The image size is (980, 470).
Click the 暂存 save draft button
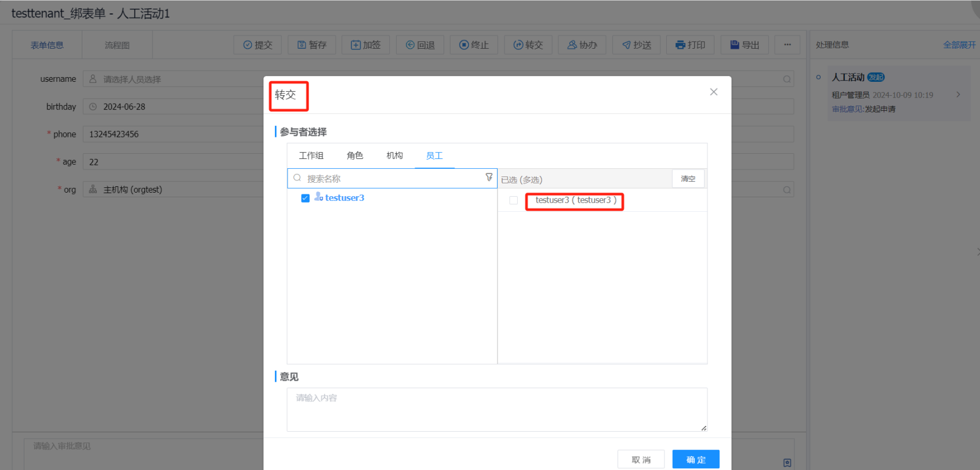pos(311,45)
